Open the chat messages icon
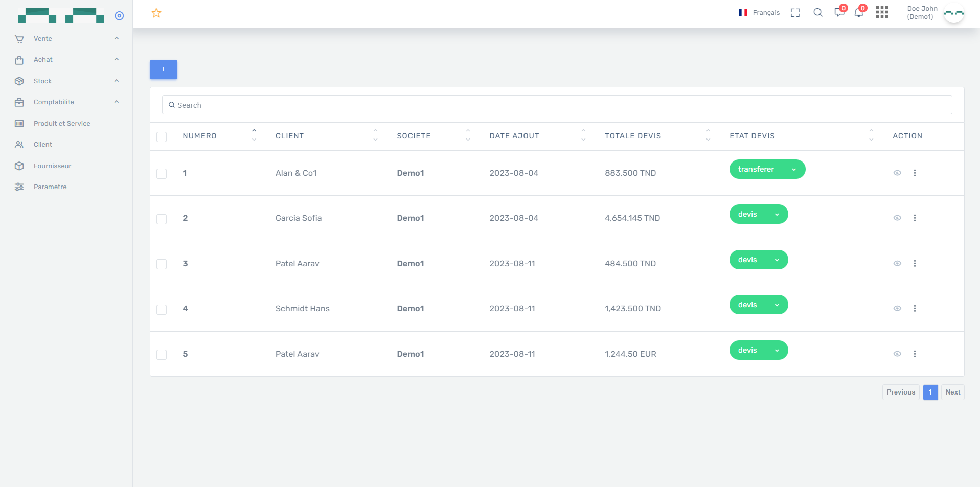This screenshot has width=980, height=487. pos(839,13)
